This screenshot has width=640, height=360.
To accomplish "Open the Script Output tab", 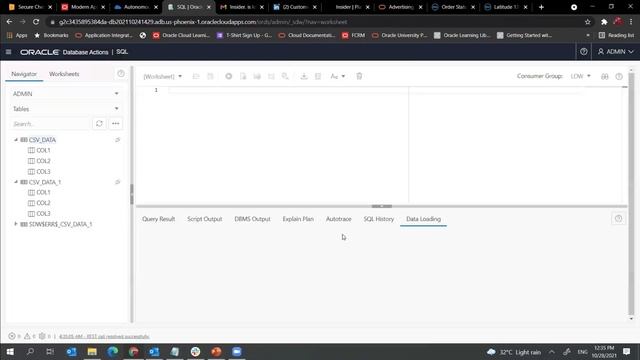I will (204, 219).
